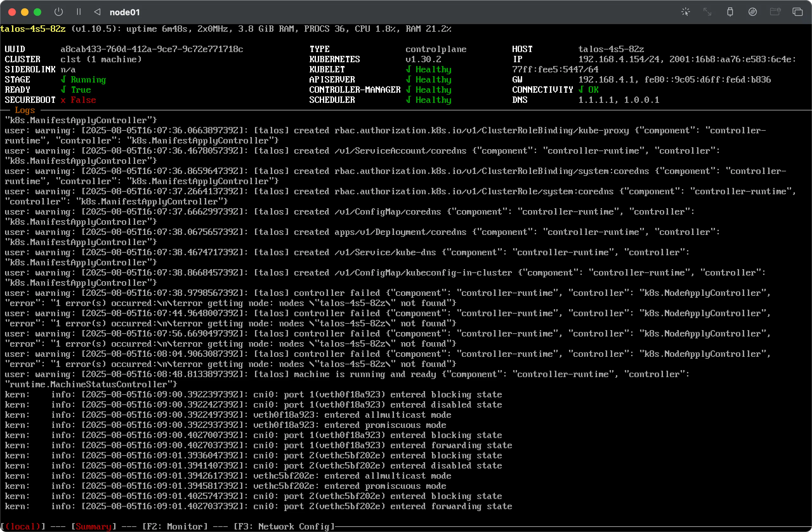Select the mouse capture toolbar icon
812x532 pixels.
(685, 12)
